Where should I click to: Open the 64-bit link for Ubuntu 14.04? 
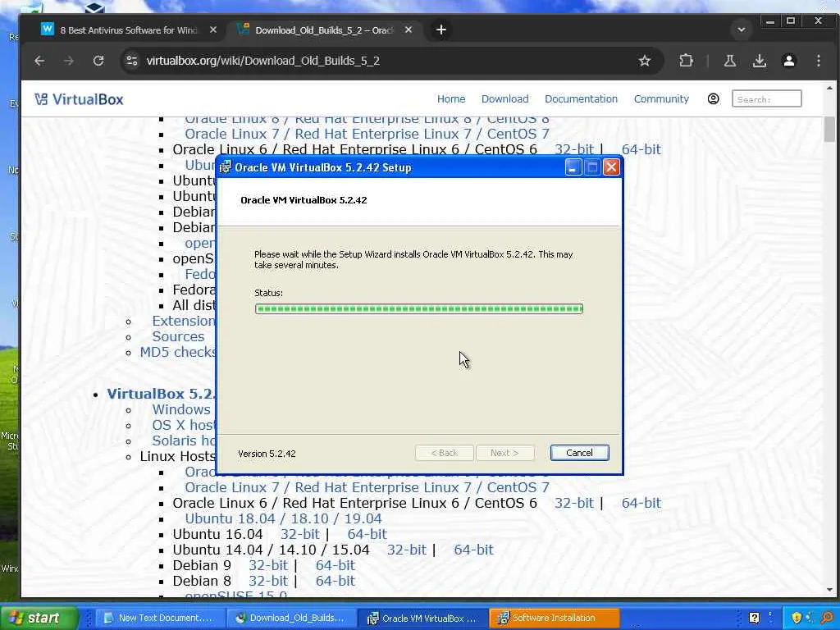(x=473, y=550)
